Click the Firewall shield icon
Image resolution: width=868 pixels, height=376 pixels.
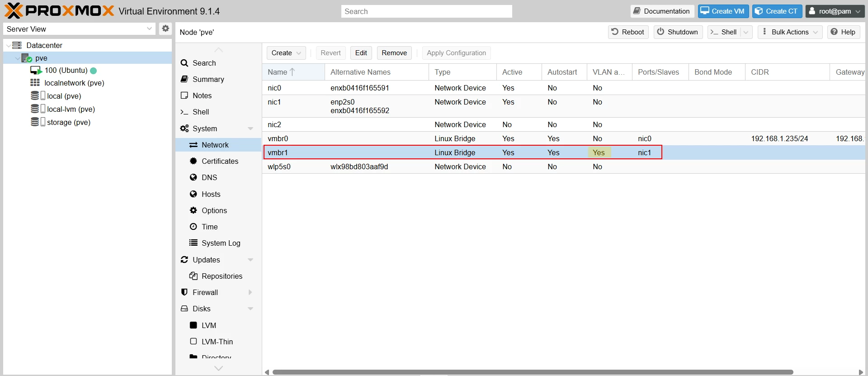coord(184,292)
